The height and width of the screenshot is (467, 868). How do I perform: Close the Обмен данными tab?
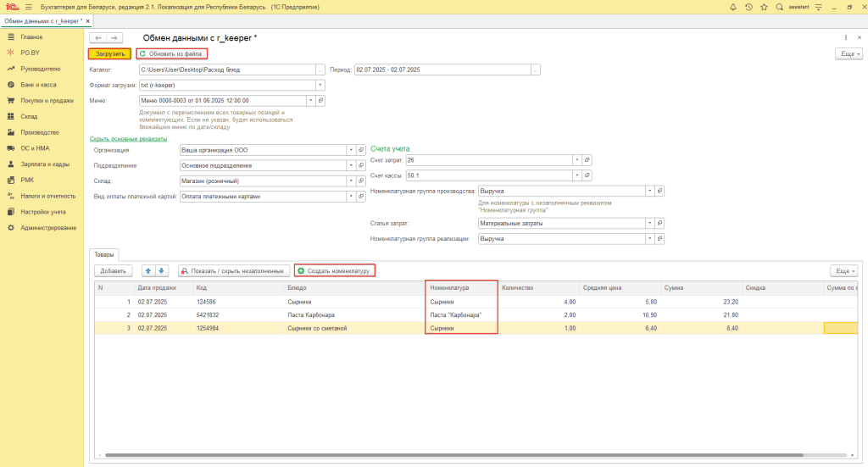[87, 21]
